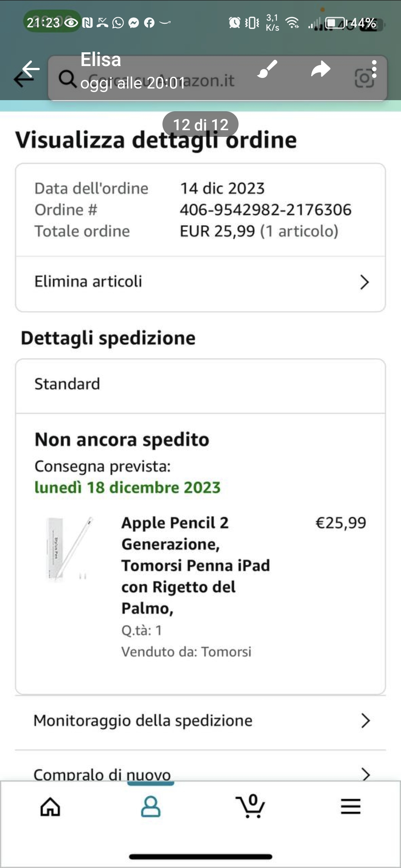
Task: Open Monitoraggio della spedizione
Action: pos(143,721)
